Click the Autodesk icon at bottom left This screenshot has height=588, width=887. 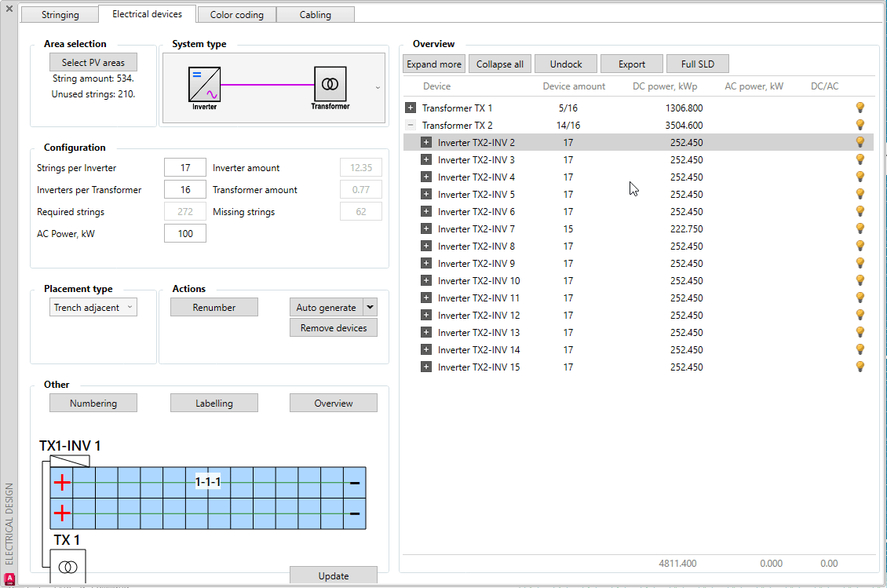click(9, 579)
